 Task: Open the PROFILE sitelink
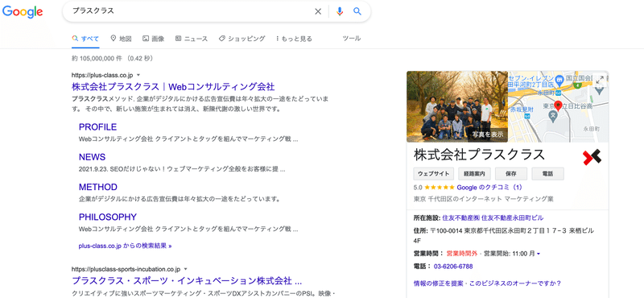pyautogui.click(x=97, y=127)
